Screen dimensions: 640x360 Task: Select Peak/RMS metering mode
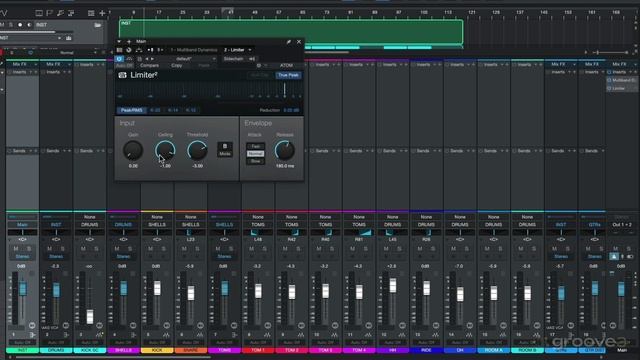pos(131,110)
